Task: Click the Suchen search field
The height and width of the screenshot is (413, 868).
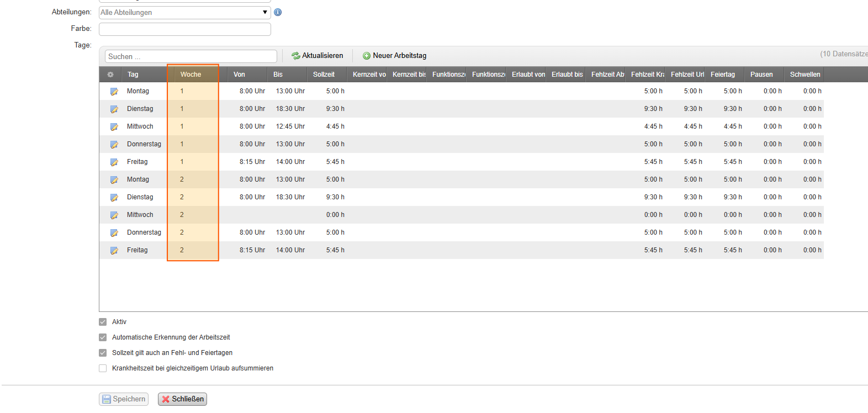Action: click(190, 56)
